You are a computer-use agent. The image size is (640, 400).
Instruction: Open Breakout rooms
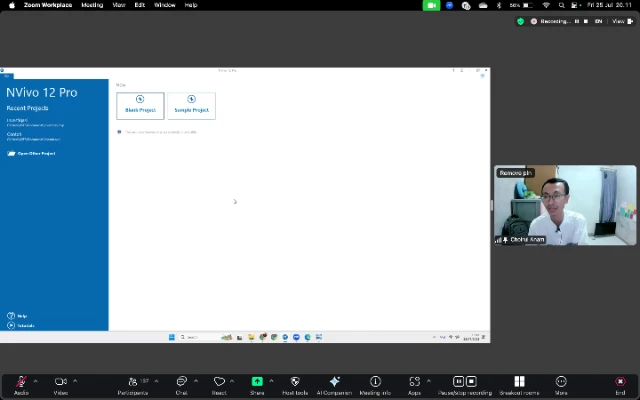click(519, 385)
